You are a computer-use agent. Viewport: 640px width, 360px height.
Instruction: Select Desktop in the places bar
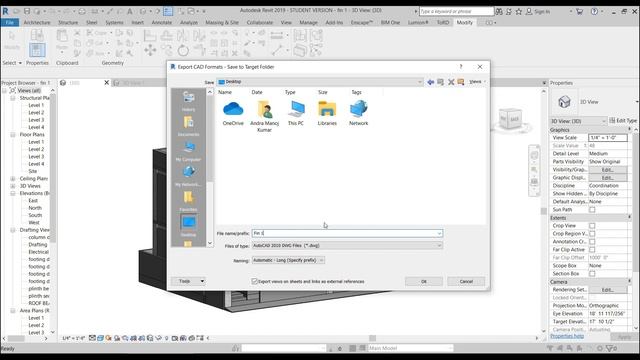coord(189,226)
